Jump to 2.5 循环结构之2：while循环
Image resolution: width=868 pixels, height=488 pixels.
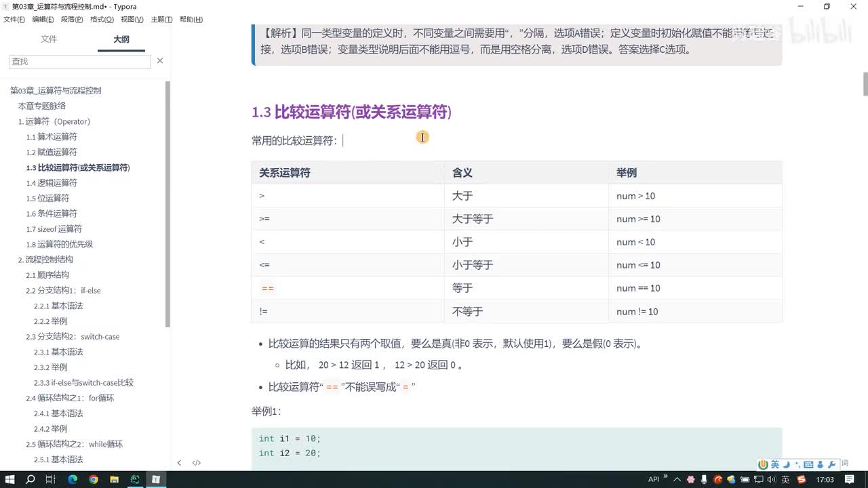click(74, 444)
